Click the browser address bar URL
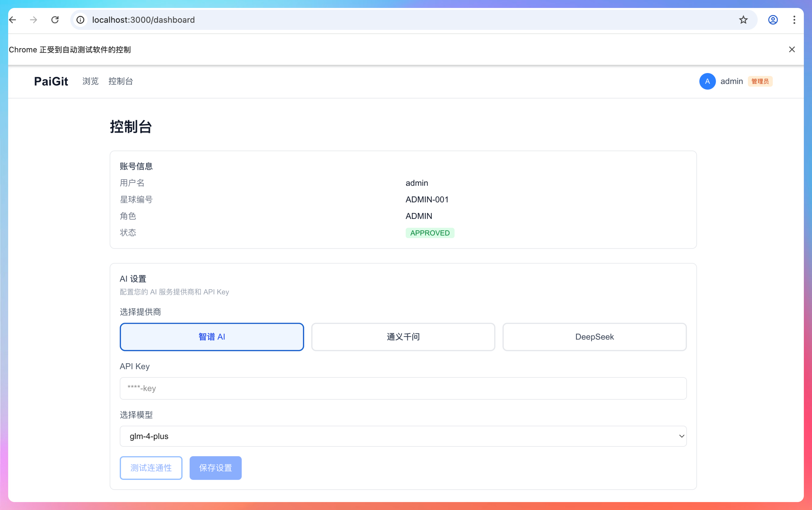812x510 pixels. pos(143,20)
